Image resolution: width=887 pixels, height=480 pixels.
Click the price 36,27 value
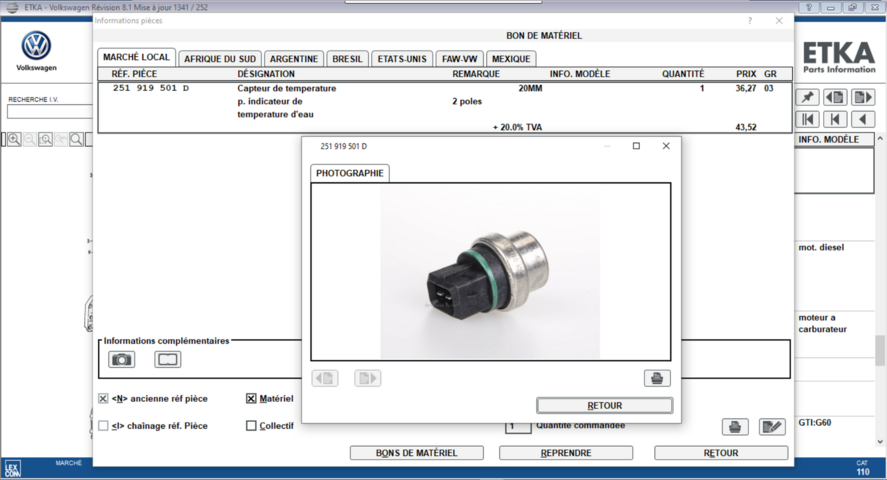pyautogui.click(x=746, y=88)
